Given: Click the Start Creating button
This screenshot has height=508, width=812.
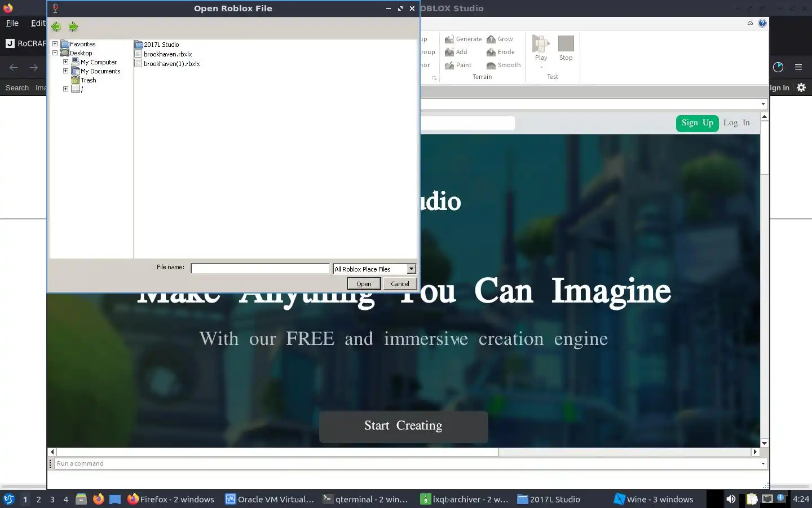Looking at the screenshot, I should coord(403,426).
